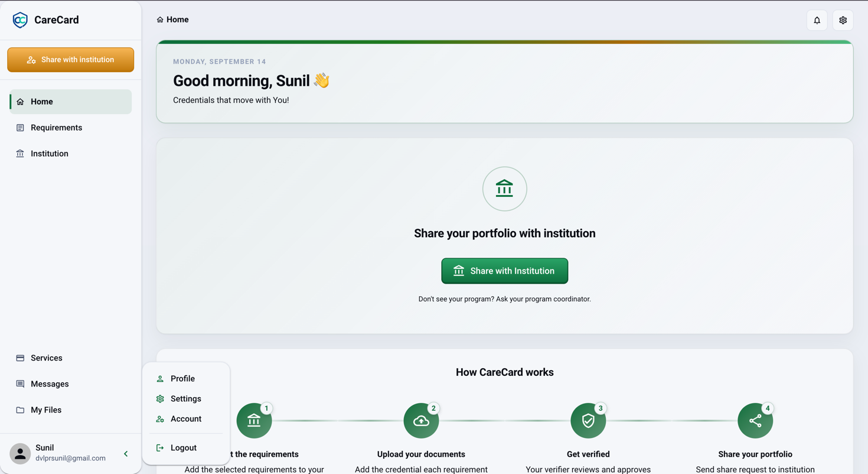The height and width of the screenshot is (474, 868).
Task: Click the "Monday, September 14" date
Action: (x=220, y=61)
